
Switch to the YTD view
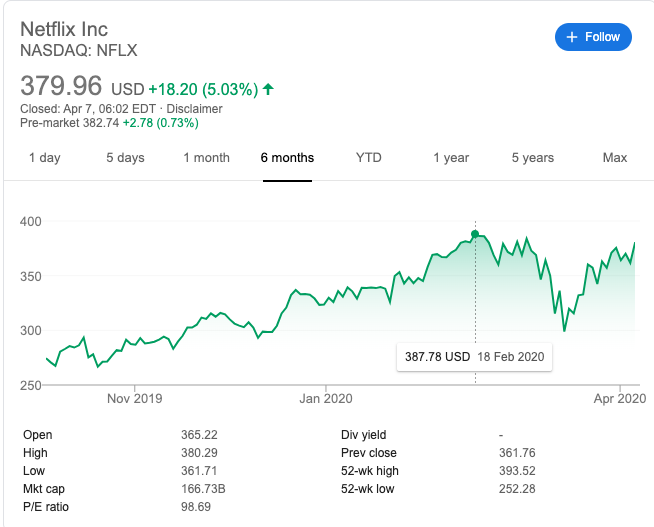click(368, 158)
